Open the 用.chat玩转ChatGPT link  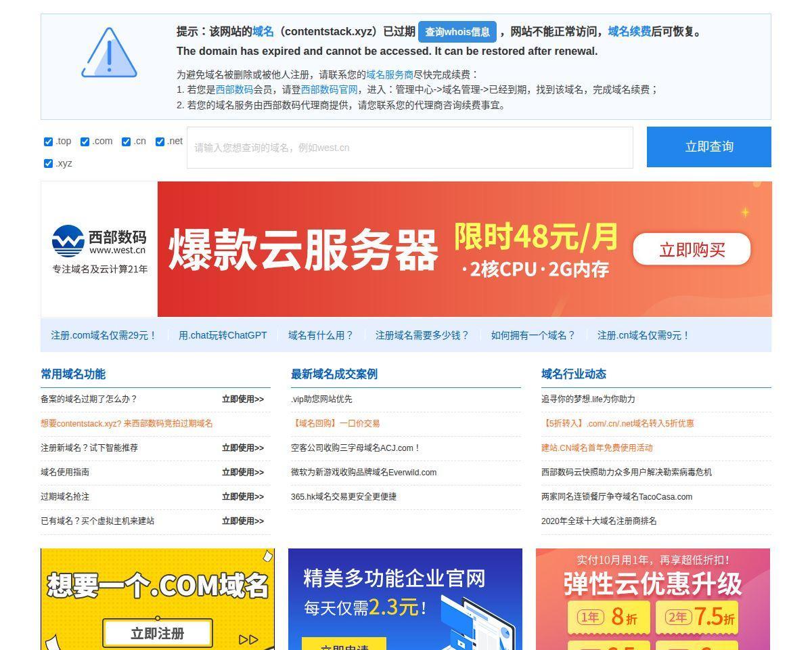(223, 335)
